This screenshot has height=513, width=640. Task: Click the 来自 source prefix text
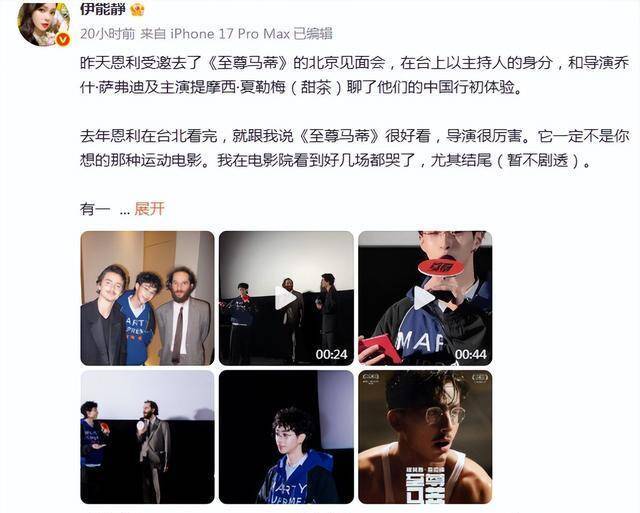153,34
